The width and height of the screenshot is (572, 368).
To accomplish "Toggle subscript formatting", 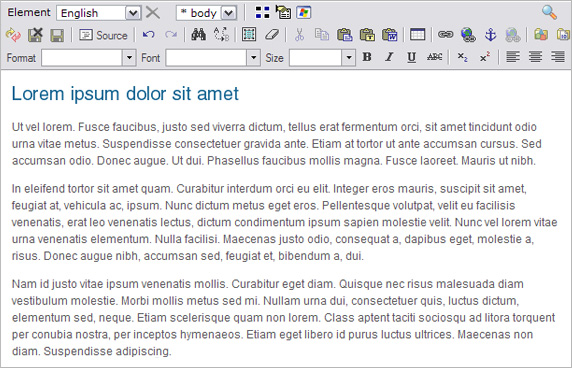I will click(x=463, y=57).
